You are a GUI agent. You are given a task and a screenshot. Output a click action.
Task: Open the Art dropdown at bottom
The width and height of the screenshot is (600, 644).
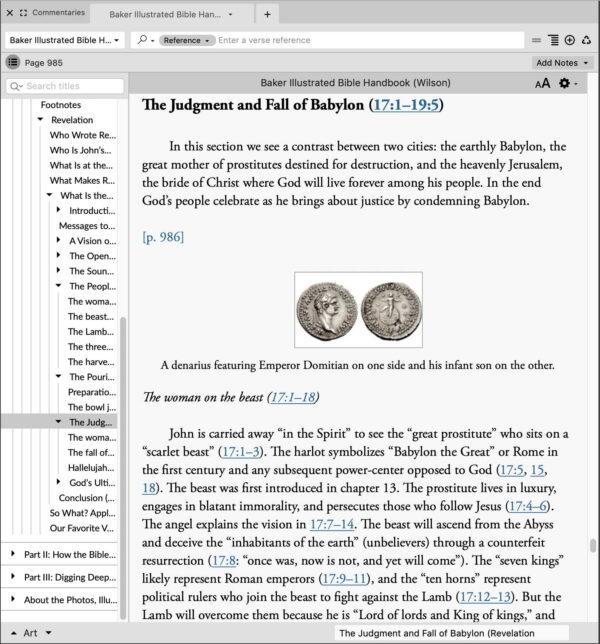(48, 633)
